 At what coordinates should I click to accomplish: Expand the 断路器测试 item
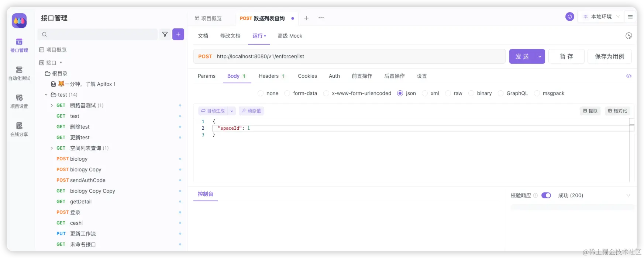tap(52, 105)
